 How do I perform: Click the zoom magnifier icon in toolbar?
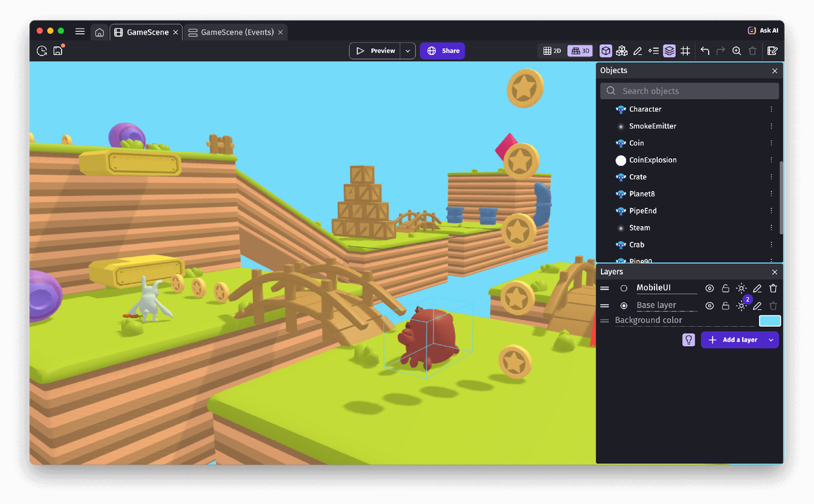pos(737,50)
